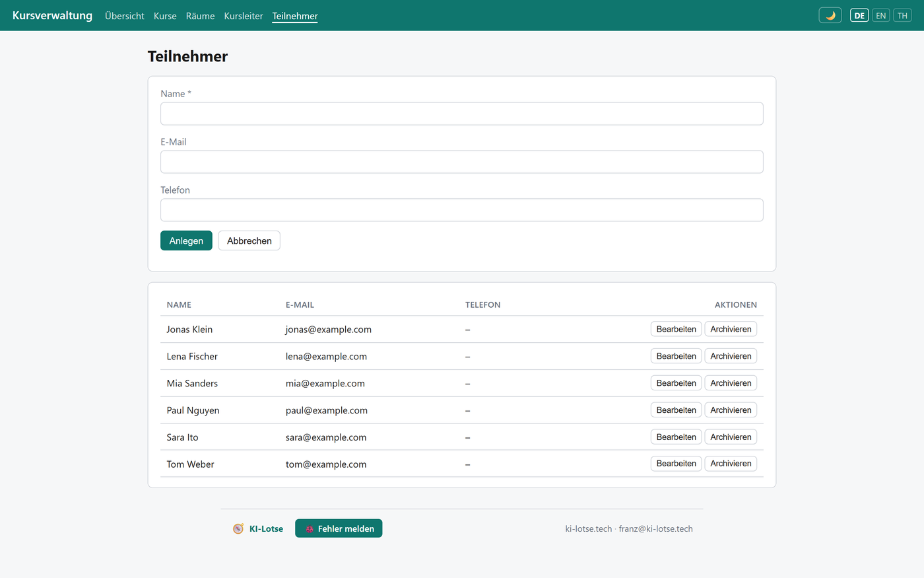Switch language to DE
The width and height of the screenshot is (924, 578).
tap(859, 15)
